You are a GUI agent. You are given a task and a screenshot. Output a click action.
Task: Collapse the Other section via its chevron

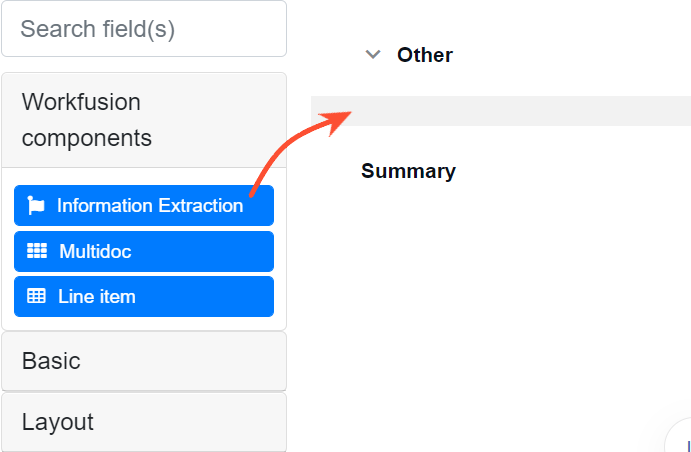[373, 55]
